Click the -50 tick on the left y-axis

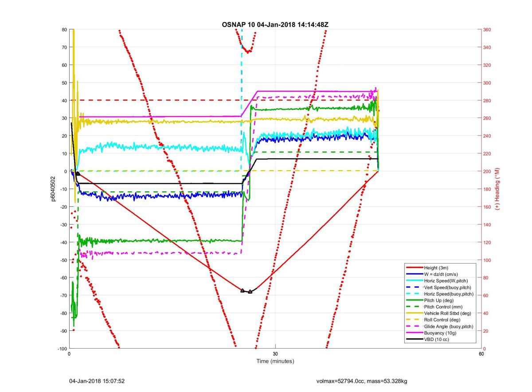click(63, 260)
